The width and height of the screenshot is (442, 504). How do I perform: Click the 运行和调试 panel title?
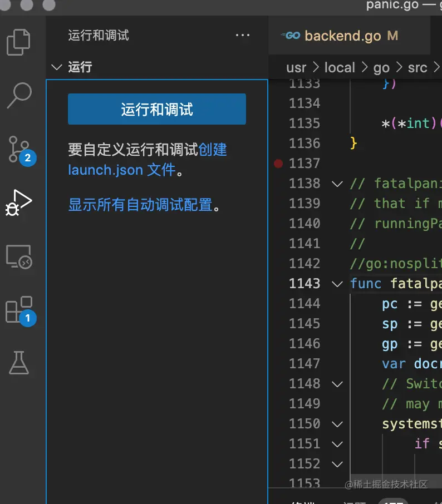[99, 35]
